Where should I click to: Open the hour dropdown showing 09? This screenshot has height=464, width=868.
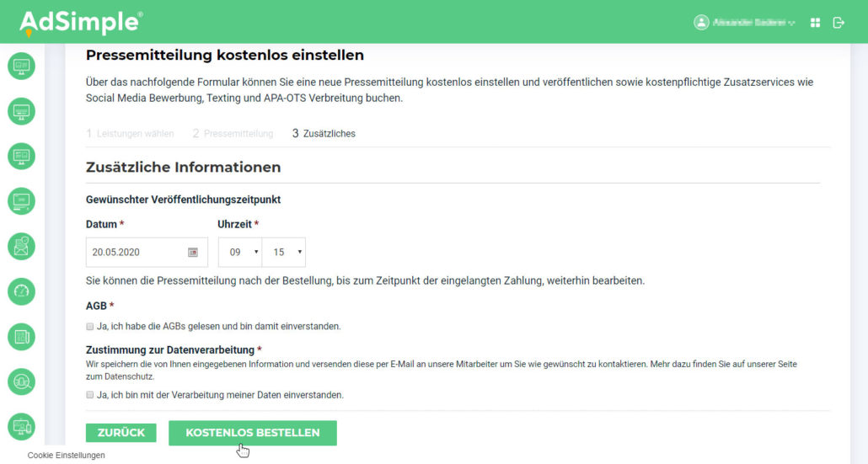[x=240, y=252]
